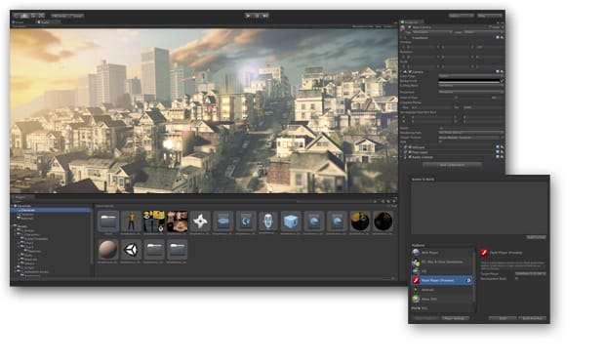The height and width of the screenshot is (364, 605).
Task: Select the robot head model asset
Action: [267, 222]
